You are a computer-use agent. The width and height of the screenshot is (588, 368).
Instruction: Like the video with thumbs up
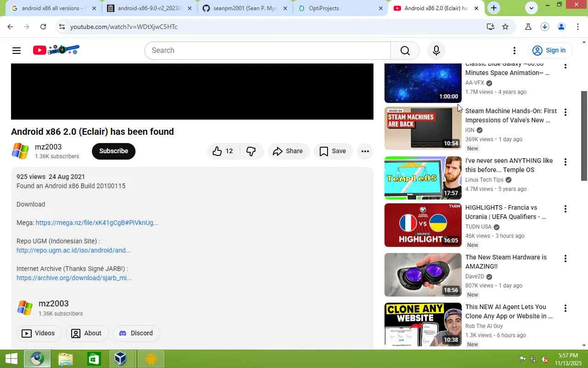click(x=223, y=151)
